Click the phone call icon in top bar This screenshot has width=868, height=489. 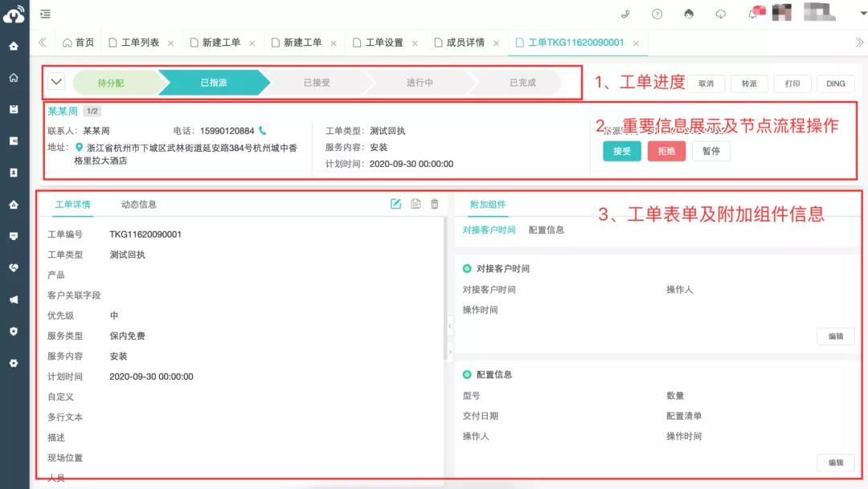coord(626,14)
